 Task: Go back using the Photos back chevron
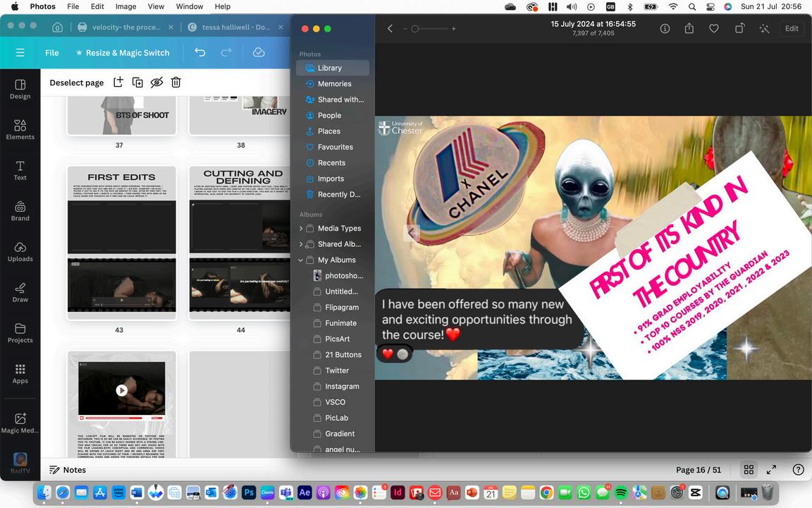coord(390,28)
